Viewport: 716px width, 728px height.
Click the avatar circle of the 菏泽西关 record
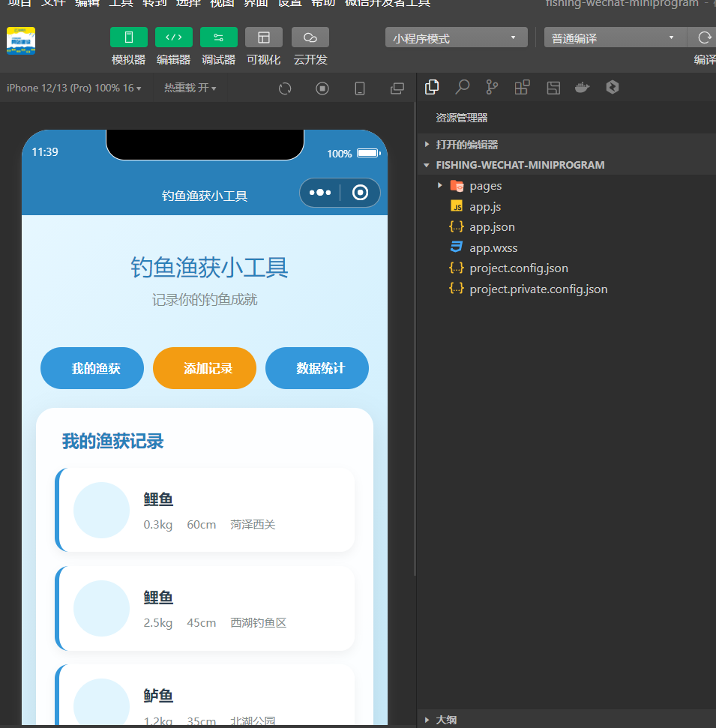[x=101, y=511]
